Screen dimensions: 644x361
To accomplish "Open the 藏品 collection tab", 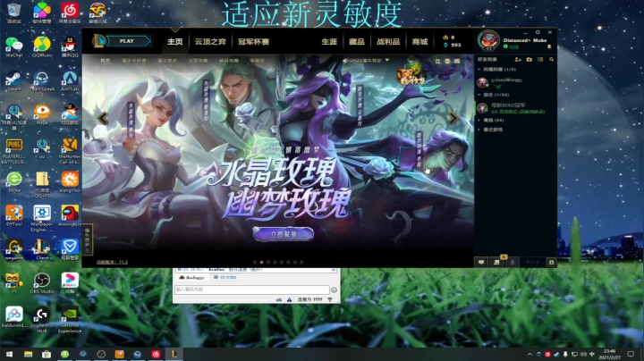I will pos(357,41).
